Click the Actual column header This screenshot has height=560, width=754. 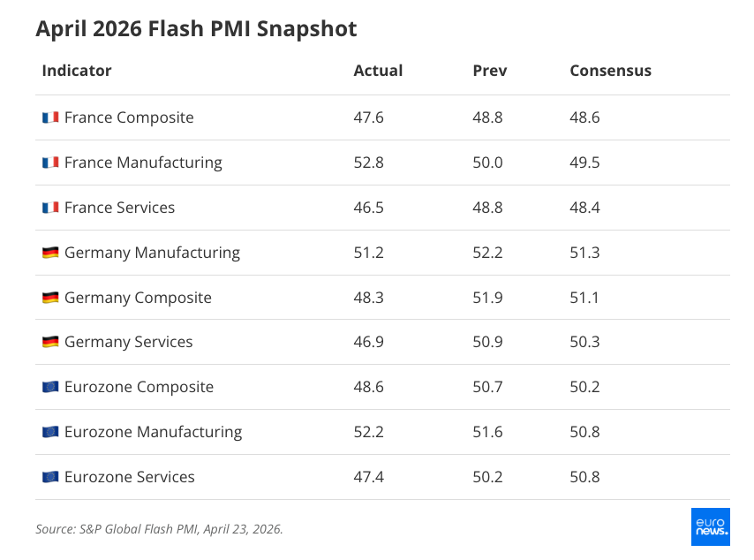click(x=378, y=71)
